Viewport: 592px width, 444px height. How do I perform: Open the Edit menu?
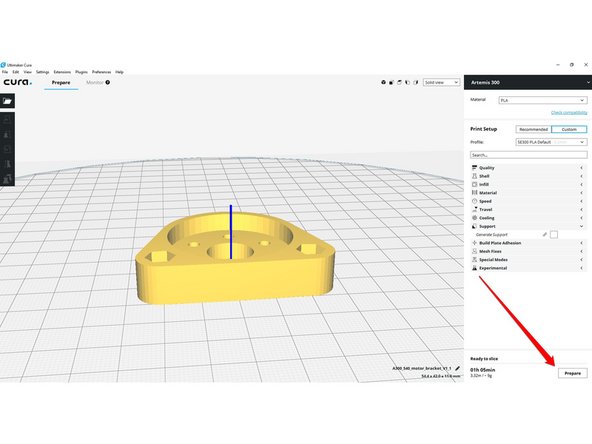click(x=15, y=72)
